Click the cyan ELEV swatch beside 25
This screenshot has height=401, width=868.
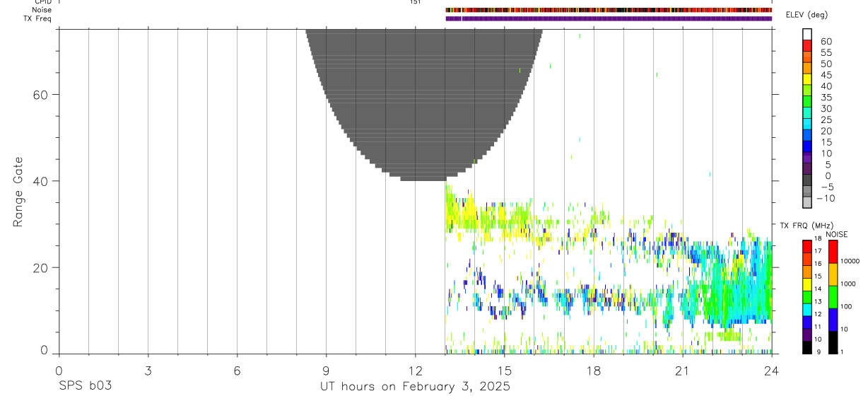tap(807, 124)
